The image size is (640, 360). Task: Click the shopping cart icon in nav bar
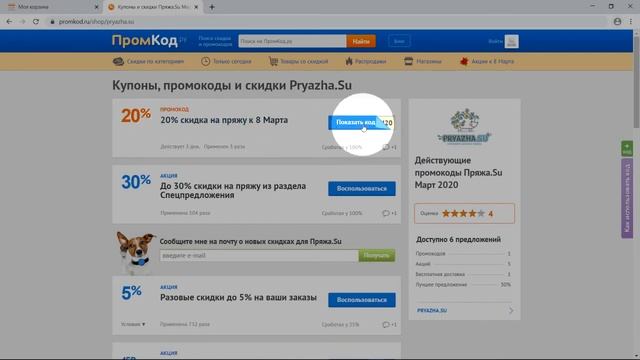(x=273, y=62)
